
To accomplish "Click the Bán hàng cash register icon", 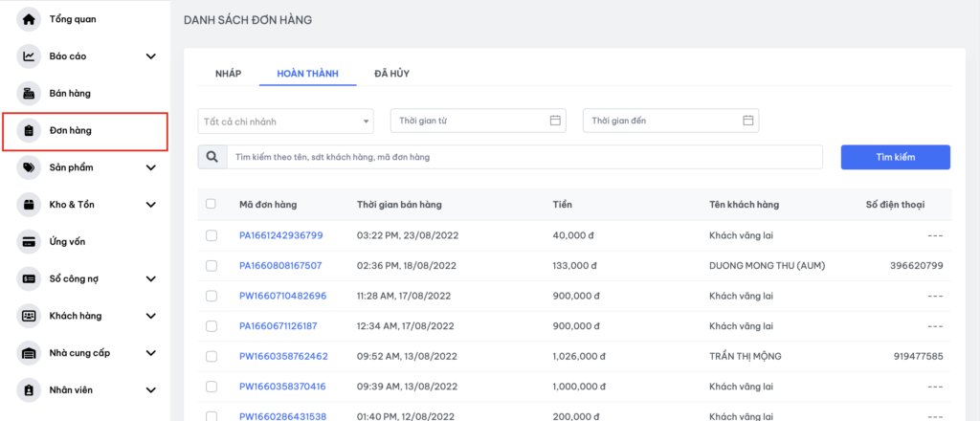I will tap(29, 94).
